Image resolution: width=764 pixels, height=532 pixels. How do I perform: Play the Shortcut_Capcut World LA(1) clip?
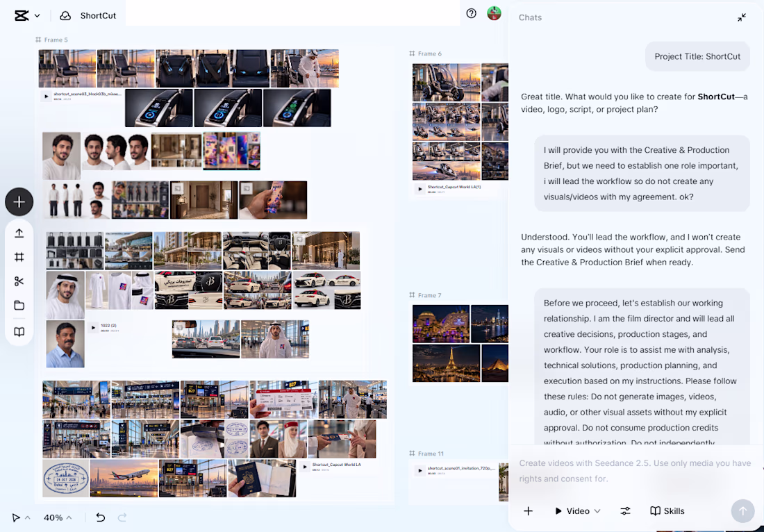(x=420, y=189)
